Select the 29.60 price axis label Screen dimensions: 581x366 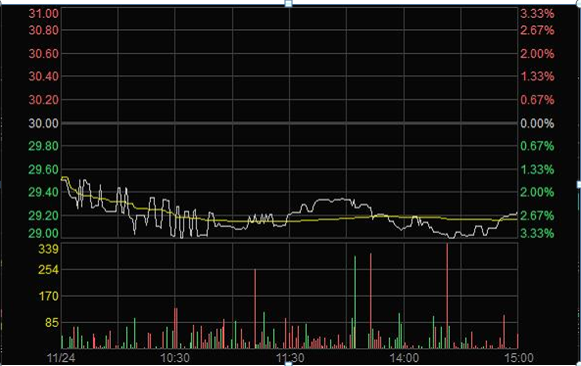coord(44,170)
